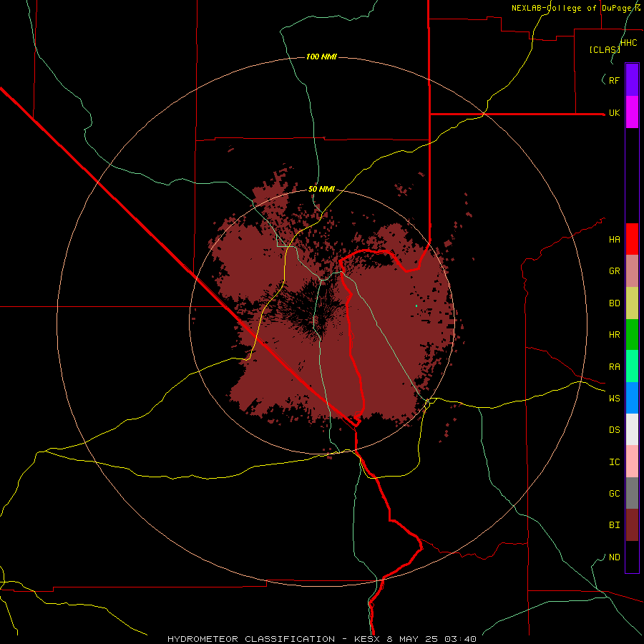The height and width of the screenshot is (644, 644).
Task: Click the BI legend label
Action: 614,525
